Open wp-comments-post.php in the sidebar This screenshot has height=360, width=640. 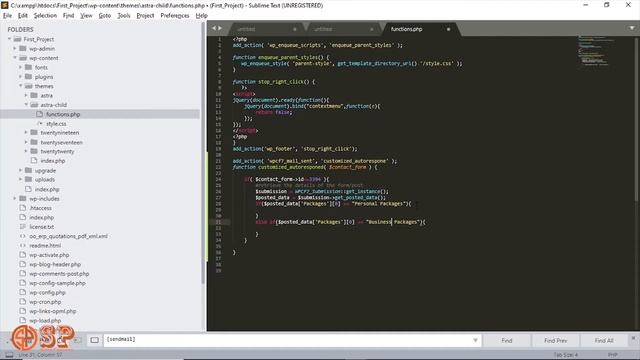[59, 274]
